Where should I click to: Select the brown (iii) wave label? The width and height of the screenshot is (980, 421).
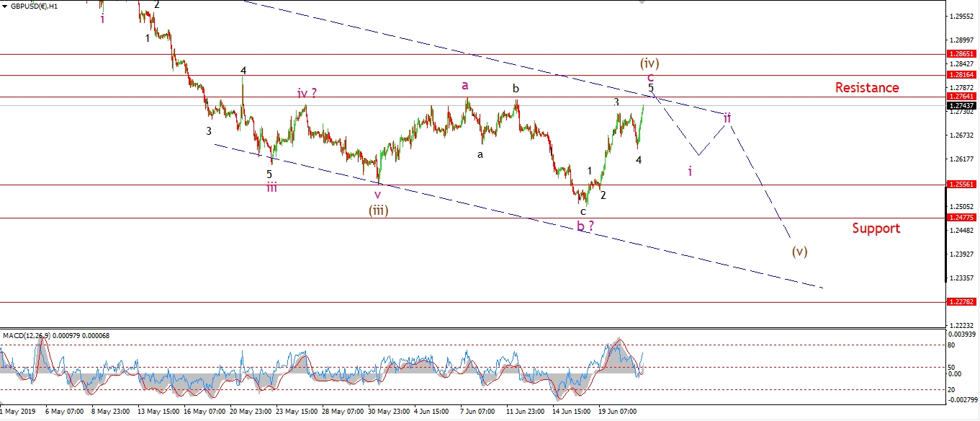pyautogui.click(x=379, y=211)
